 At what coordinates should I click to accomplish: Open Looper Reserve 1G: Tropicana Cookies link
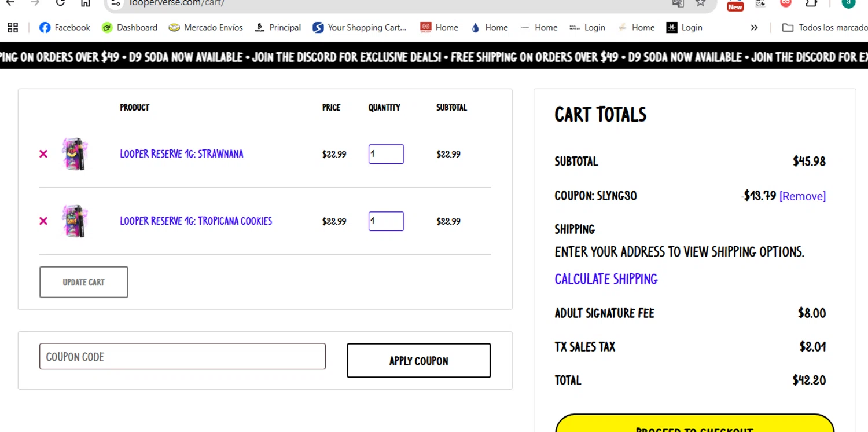[196, 221]
